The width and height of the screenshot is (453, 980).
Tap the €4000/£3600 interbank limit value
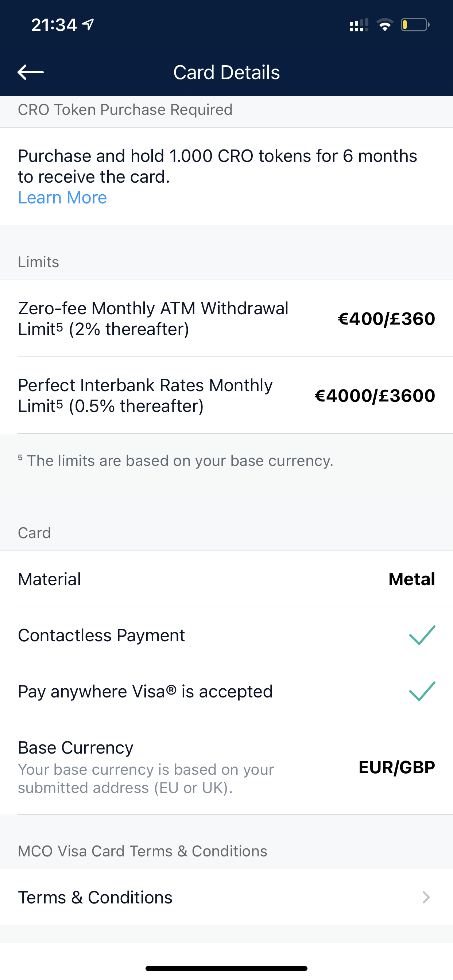pyautogui.click(x=375, y=395)
